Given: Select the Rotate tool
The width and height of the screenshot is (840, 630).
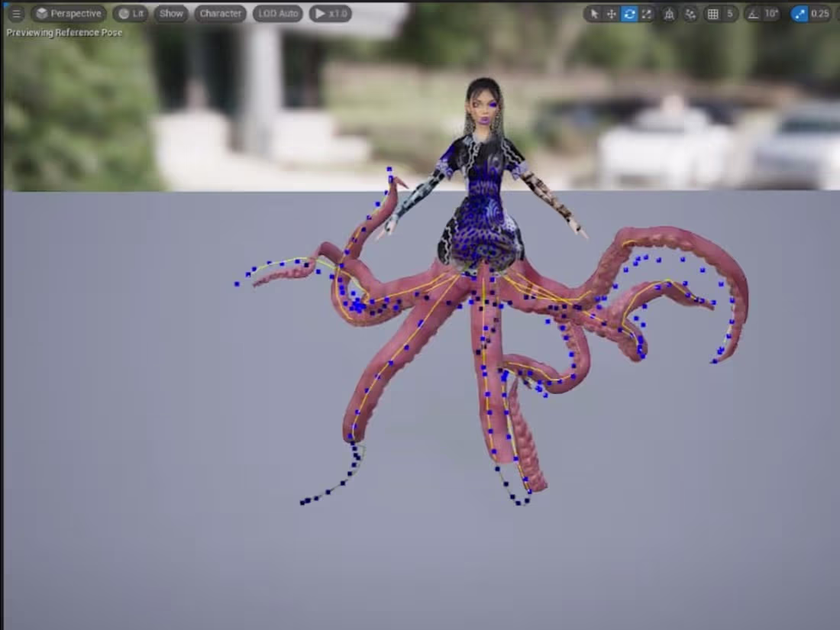Looking at the screenshot, I should coord(631,14).
